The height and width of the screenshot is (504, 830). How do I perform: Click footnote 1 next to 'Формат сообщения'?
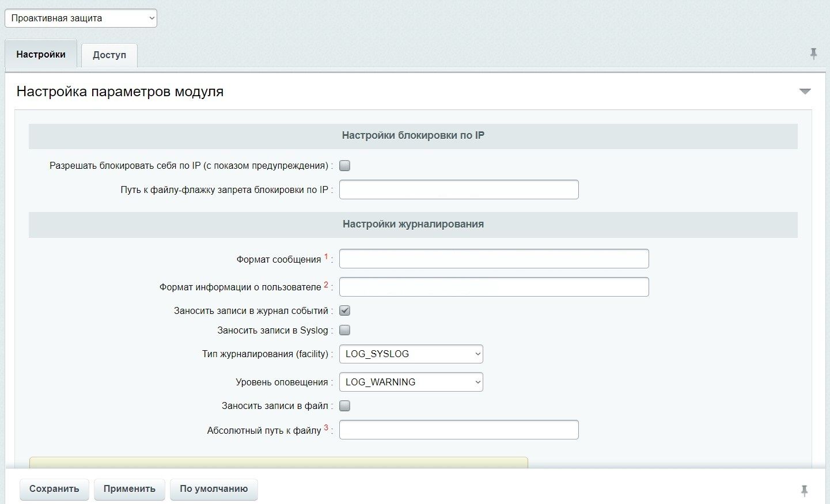coord(326,256)
